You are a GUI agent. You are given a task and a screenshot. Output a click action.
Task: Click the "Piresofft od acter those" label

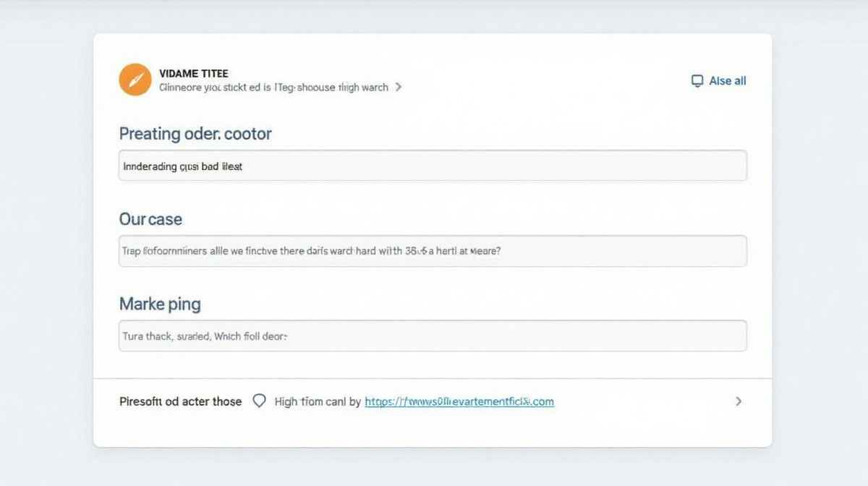[x=180, y=401]
